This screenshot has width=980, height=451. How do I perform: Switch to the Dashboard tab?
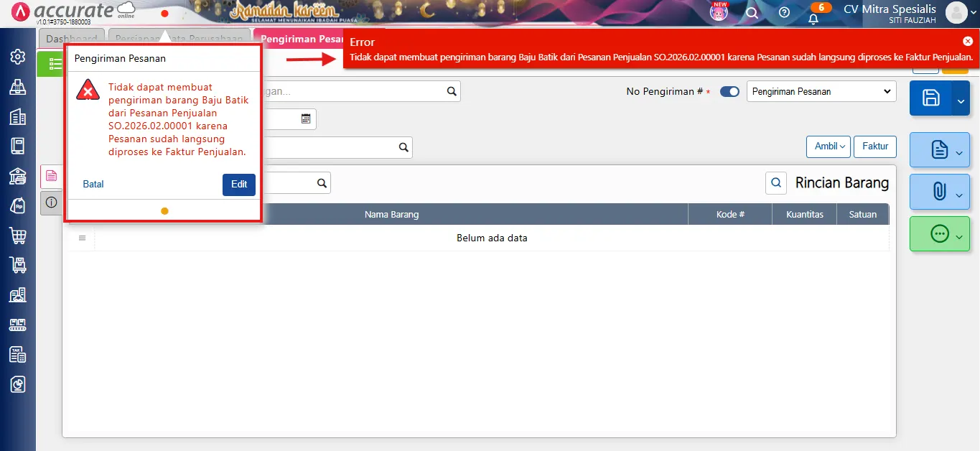click(x=71, y=39)
